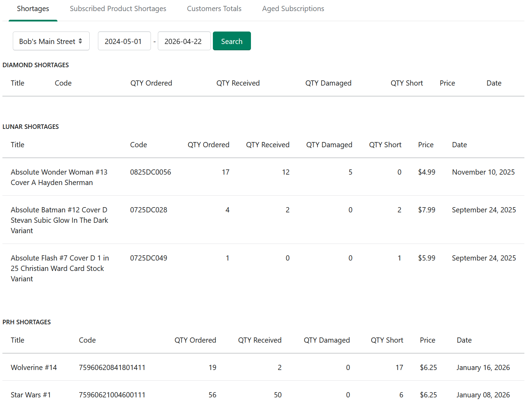Click code 0825DC0056 in Lunar shortages

(151, 172)
